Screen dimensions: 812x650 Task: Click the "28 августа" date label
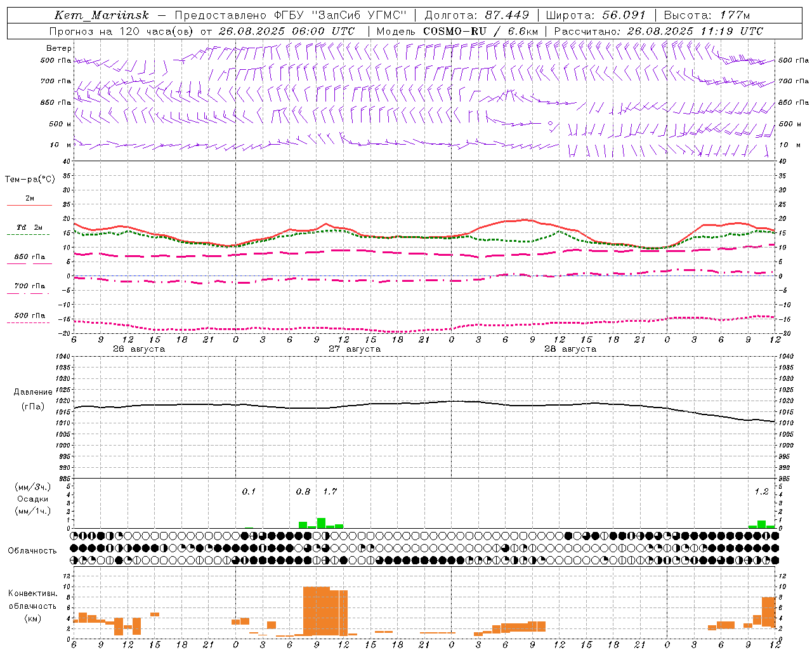click(x=570, y=349)
